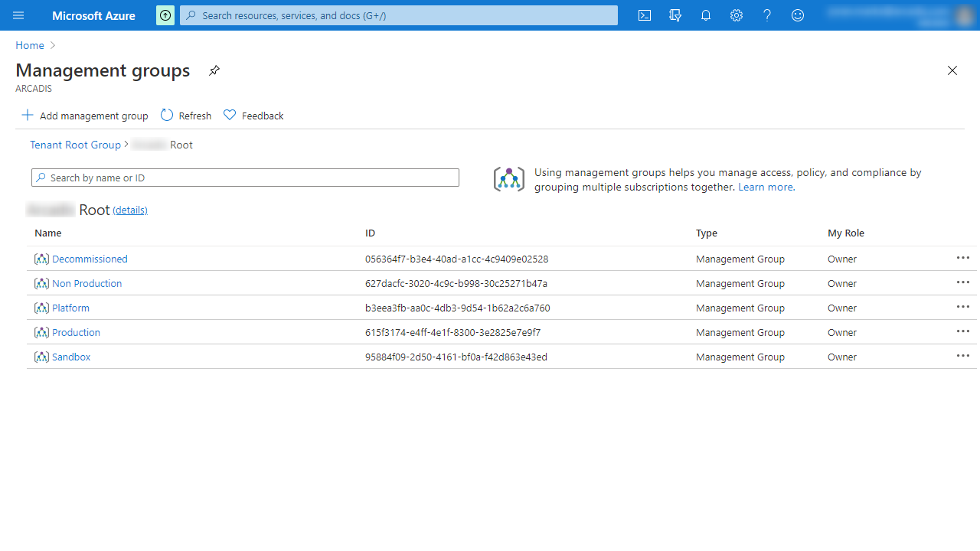The width and height of the screenshot is (980, 551).
Task: Launch Cloud Shell from top bar
Action: point(645,15)
